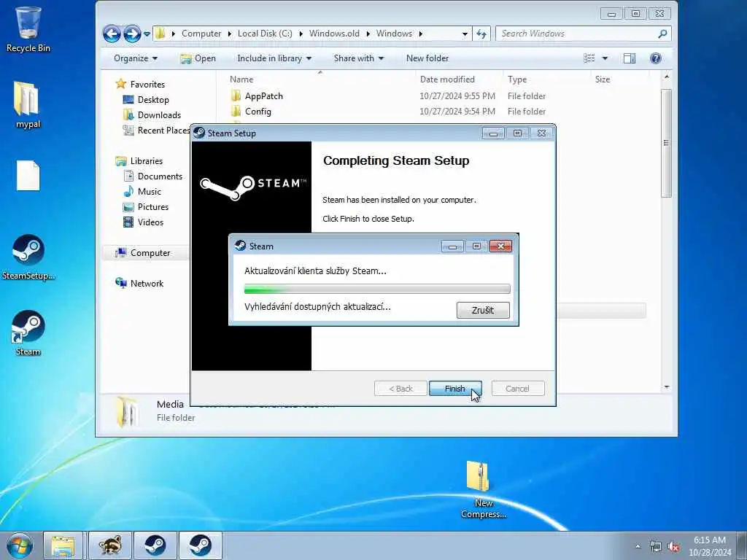Click the search magnifier icon
Viewport: 747px width, 560px height.
(662, 34)
